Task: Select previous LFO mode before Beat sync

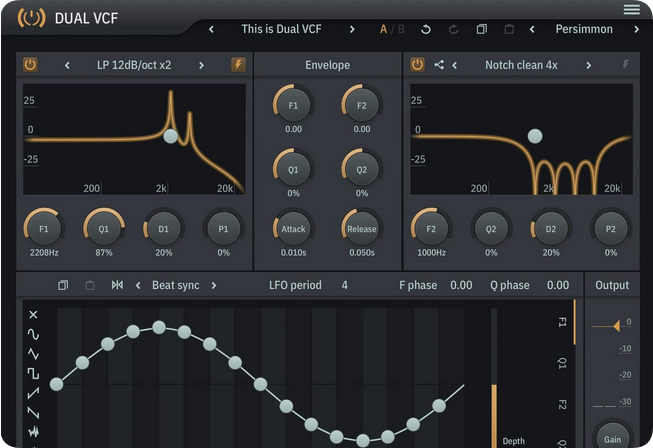Action: click(x=138, y=286)
